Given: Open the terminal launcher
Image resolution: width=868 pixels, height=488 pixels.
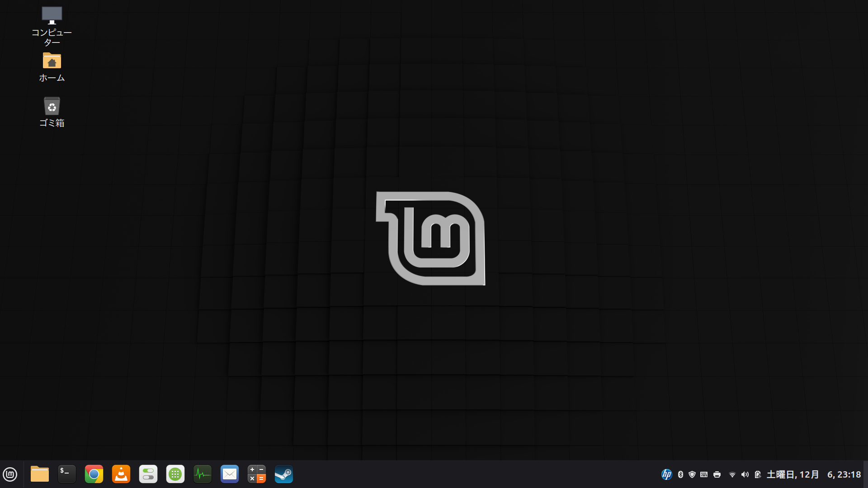Looking at the screenshot, I should pos(67,474).
